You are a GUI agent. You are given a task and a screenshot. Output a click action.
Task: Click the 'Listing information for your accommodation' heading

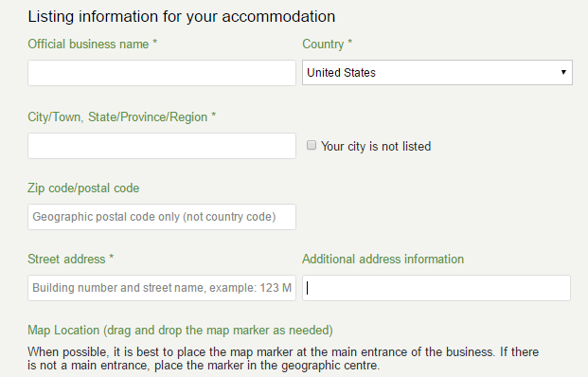coord(182,16)
